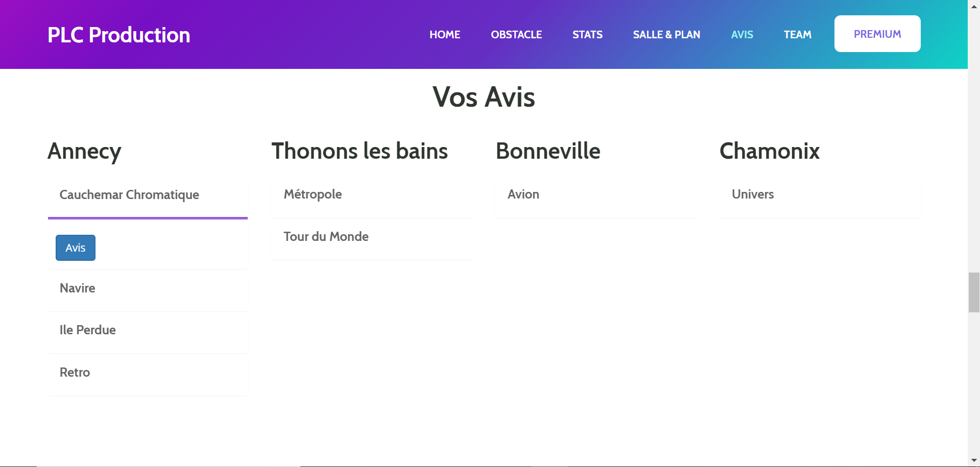
Task: Click the AVIS navigation link
Action: tap(742, 35)
